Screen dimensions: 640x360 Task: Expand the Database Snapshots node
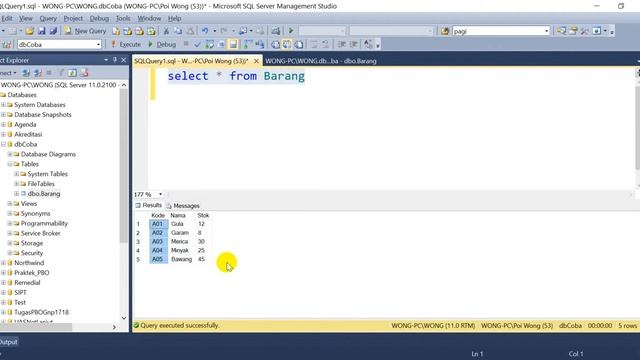tap(3, 115)
